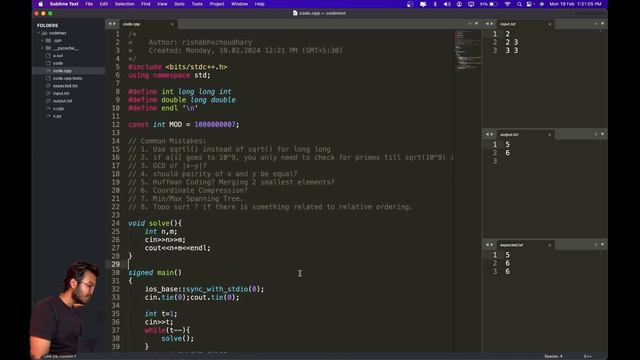Click next-tab arrow in input.txt pane
The image size is (640, 360).
pos(491,24)
